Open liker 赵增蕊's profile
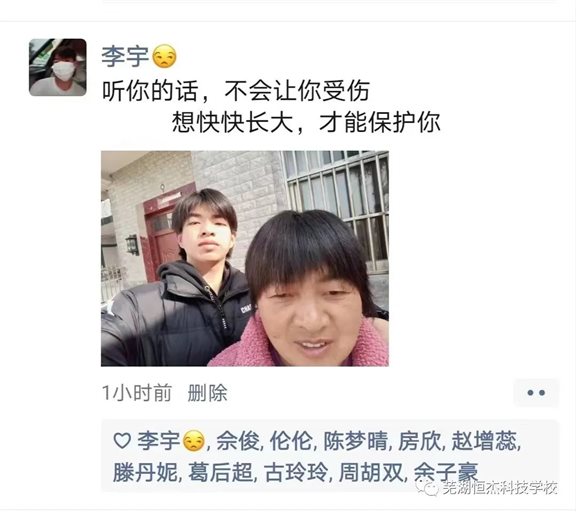 (x=484, y=441)
